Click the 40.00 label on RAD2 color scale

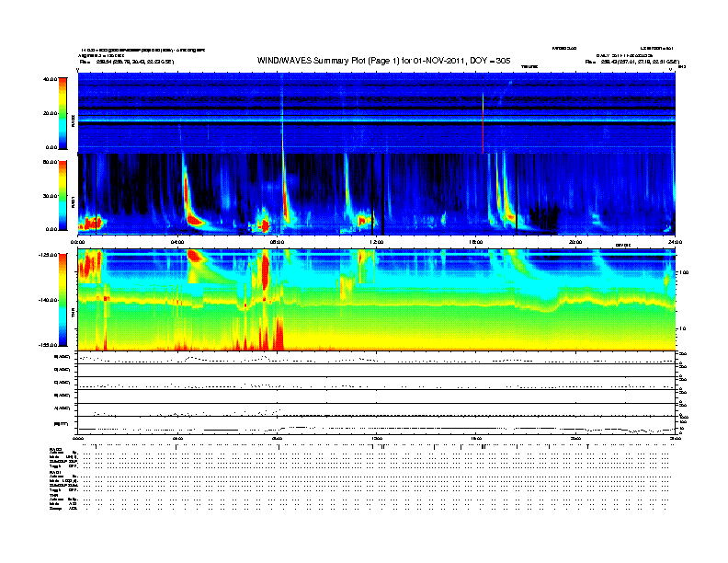coord(50,79)
